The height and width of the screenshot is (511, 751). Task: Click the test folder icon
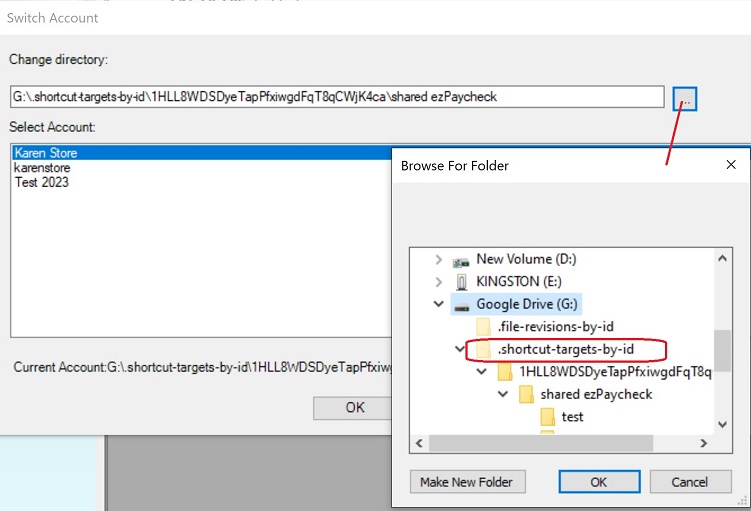547,417
